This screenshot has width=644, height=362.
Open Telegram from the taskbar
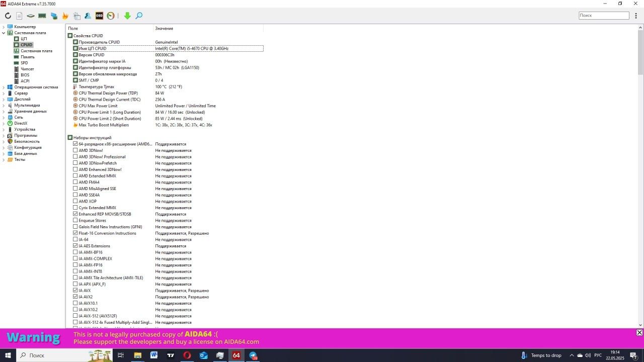[x=253, y=355]
